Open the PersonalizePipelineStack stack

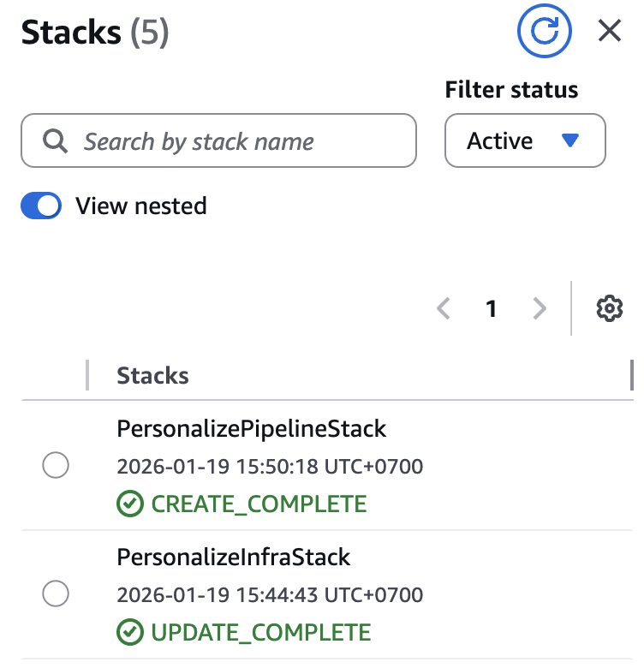(252, 428)
